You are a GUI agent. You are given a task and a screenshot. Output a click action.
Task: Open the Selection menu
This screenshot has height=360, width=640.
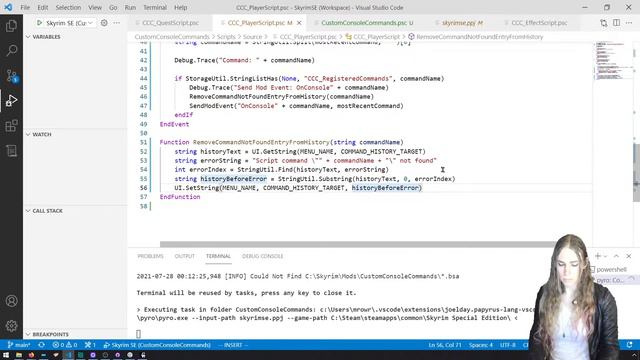(68, 7)
